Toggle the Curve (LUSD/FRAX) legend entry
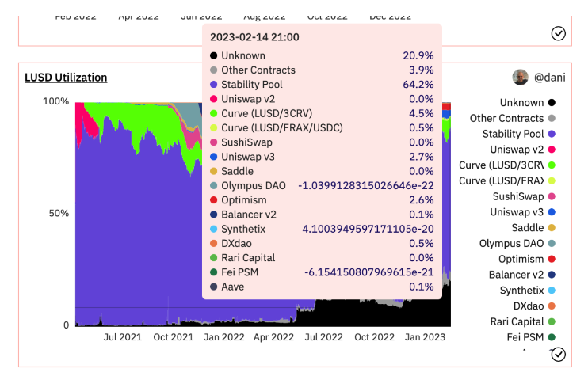The width and height of the screenshot is (588, 376). (x=507, y=181)
